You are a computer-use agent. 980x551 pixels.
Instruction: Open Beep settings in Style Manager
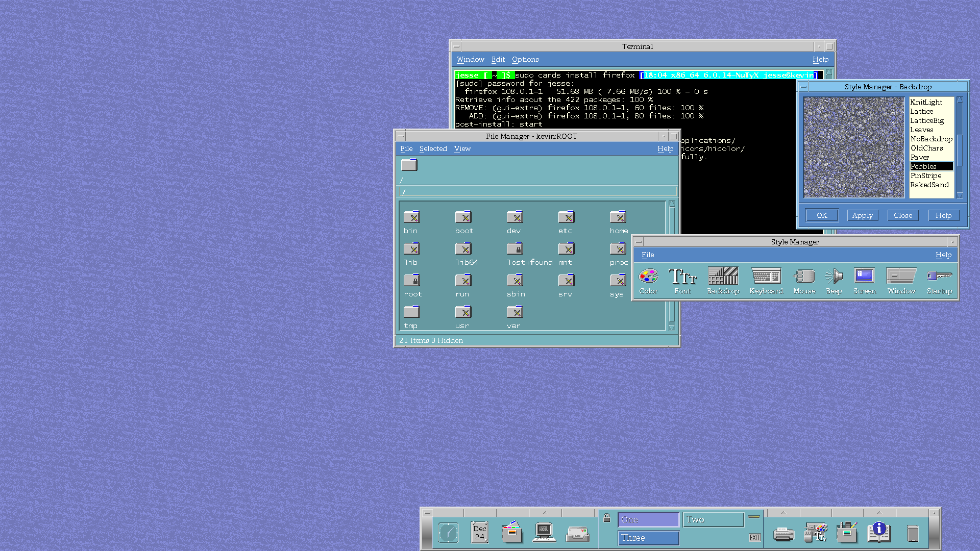tap(834, 281)
